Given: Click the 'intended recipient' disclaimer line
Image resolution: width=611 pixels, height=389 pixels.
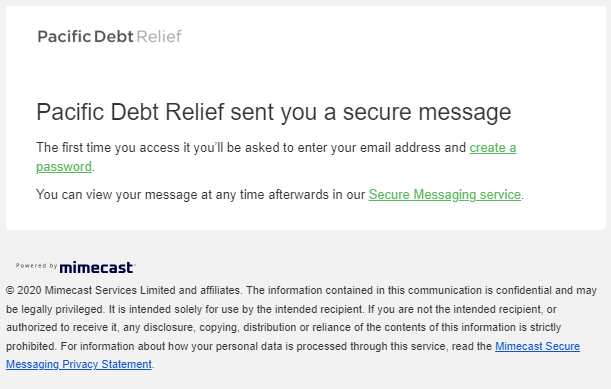Looking at the screenshot, I should 281,309.
